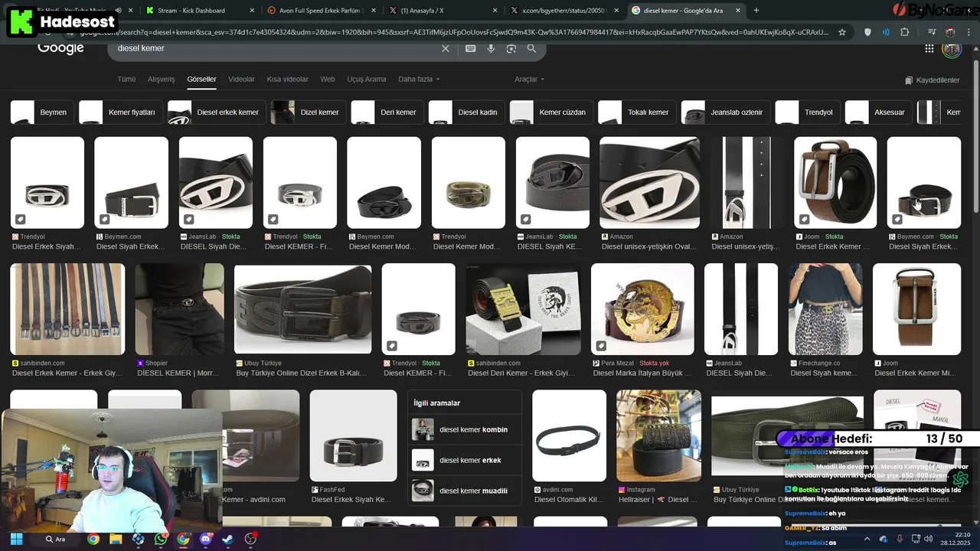Switch to the Web tab

[328, 79]
